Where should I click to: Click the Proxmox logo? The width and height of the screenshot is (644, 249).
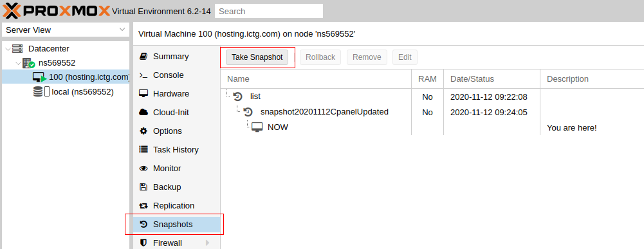click(x=56, y=11)
